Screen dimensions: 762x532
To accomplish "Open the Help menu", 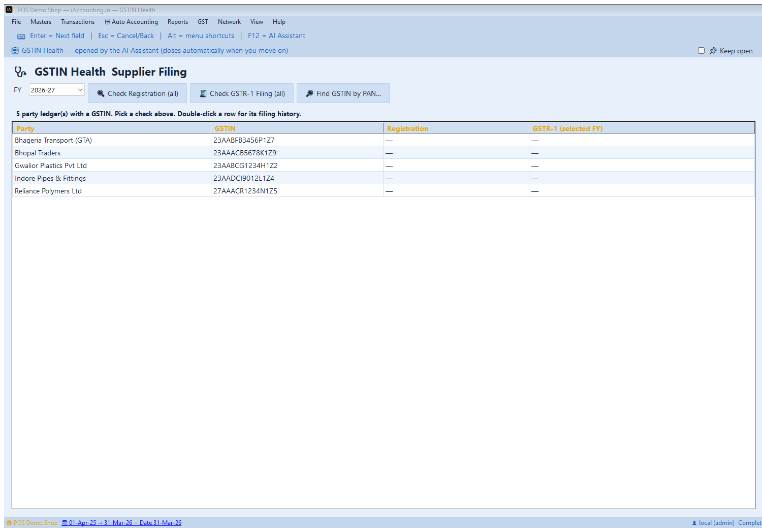I will click(x=279, y=22).
